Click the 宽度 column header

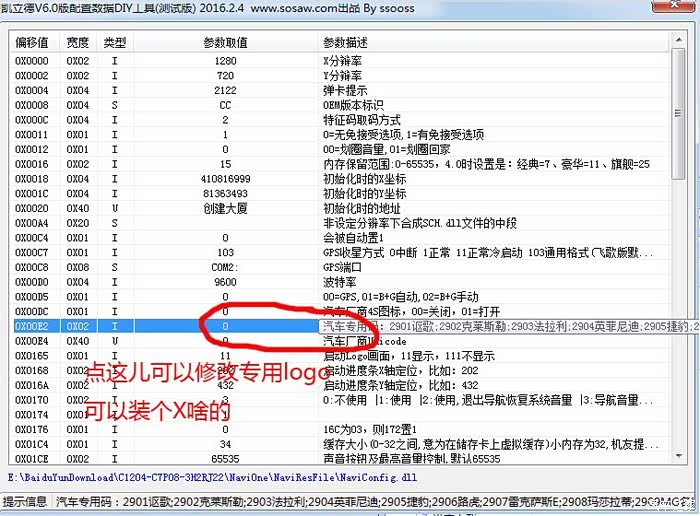click(78, 43)
